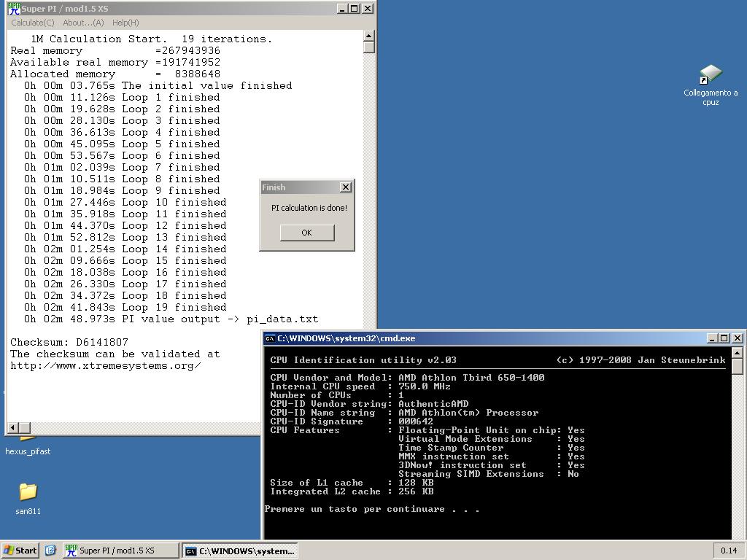Click 'Available real memory =191741952' line

pyautogui.click(x=115, y=63)
